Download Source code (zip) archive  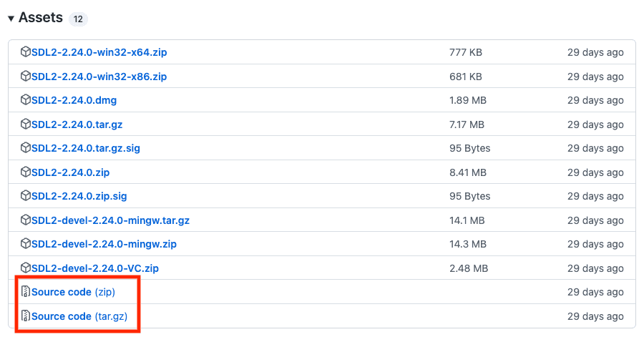(73, 292)
